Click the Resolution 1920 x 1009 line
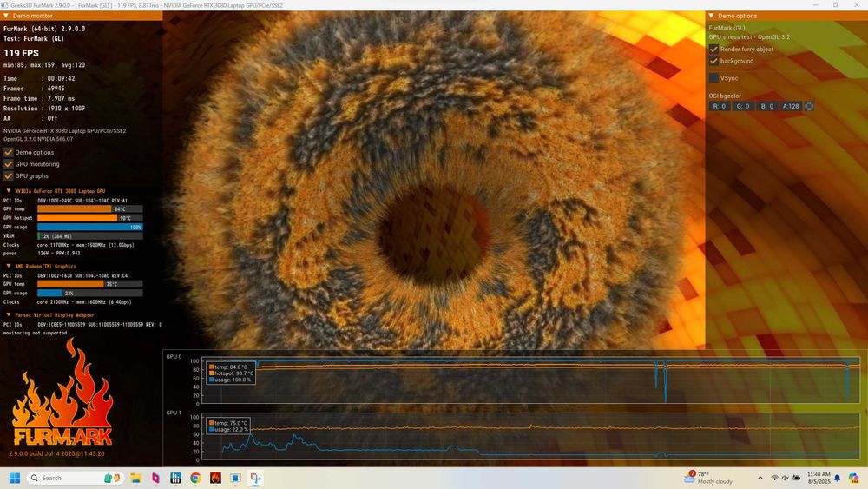This screenshot has width=868, height=489. point(44,109)
